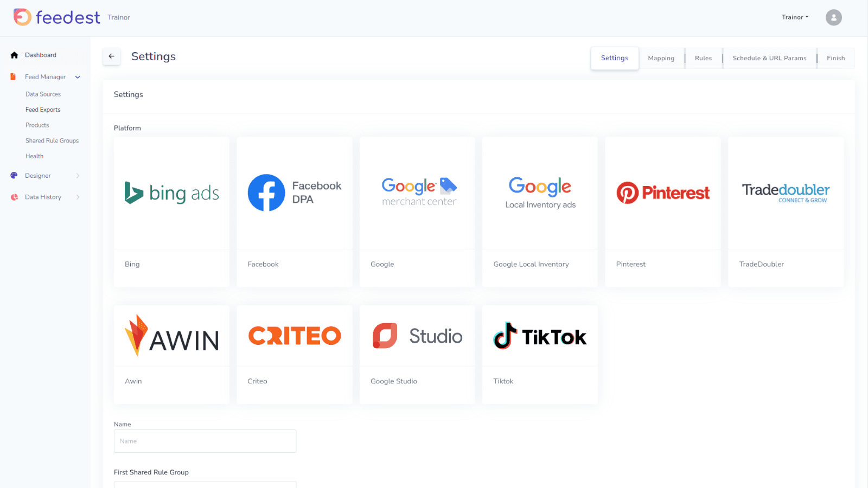The width and height of the screenshot is (868, 488).
Task: Select the TikTok platform logo
Action: click(540, 336)
